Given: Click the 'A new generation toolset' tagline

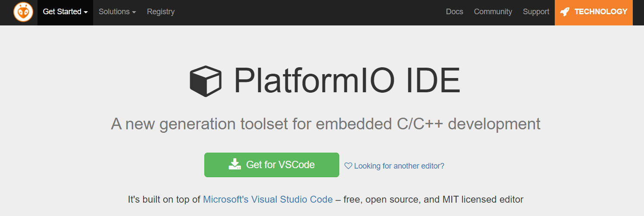Looking at the screenshot, I should (325, 124).
